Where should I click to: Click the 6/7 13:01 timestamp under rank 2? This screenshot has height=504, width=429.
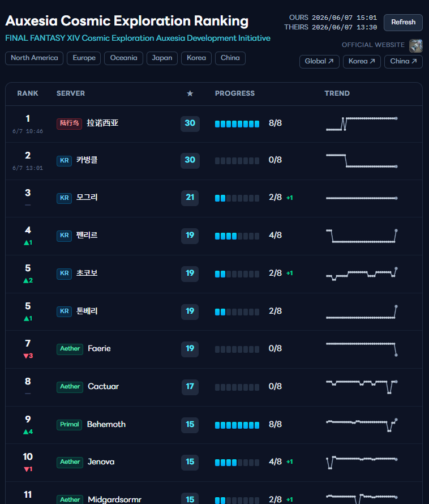tap(28, 168)
